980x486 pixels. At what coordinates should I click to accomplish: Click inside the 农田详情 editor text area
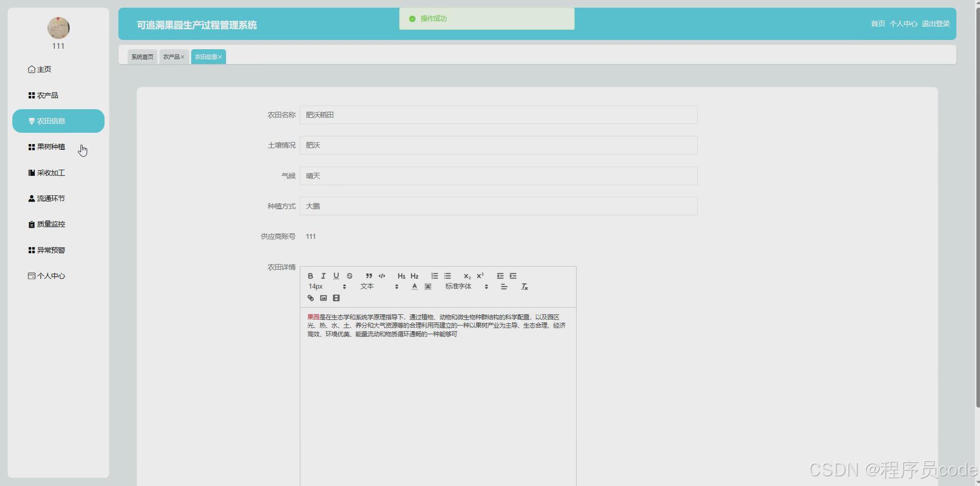click(438, 397)
